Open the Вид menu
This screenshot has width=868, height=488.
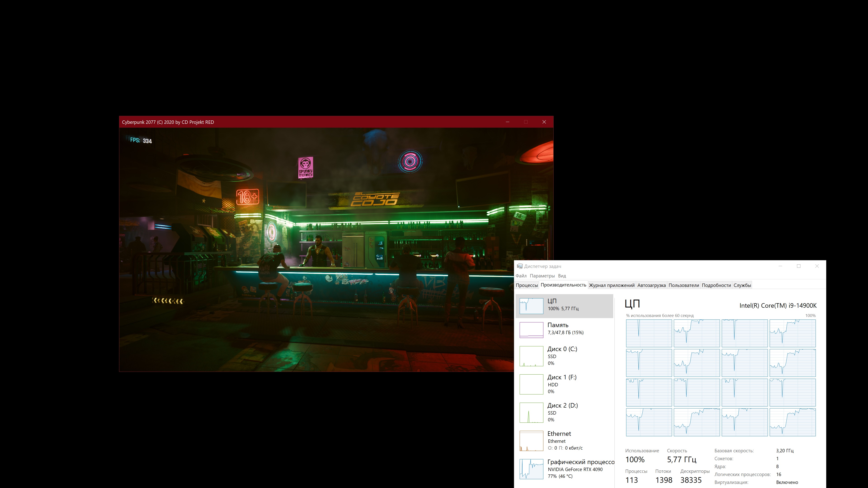coord(562,276)
